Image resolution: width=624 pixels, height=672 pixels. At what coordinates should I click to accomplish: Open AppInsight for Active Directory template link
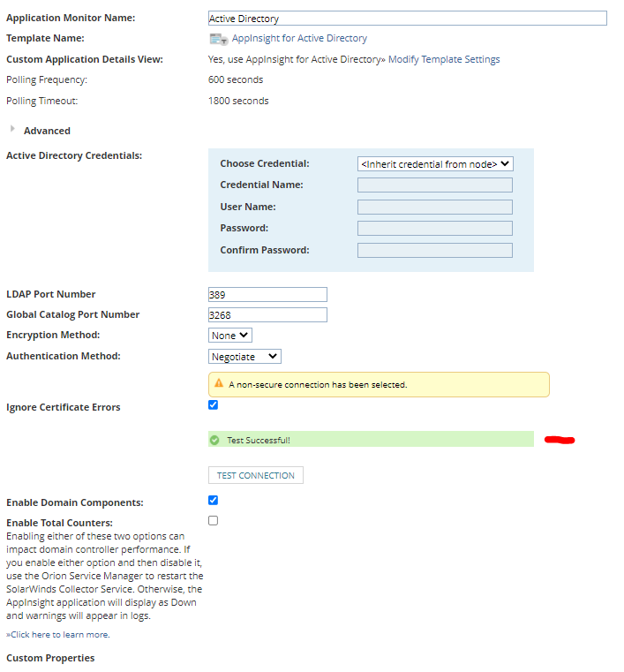(x=299, y=38)
